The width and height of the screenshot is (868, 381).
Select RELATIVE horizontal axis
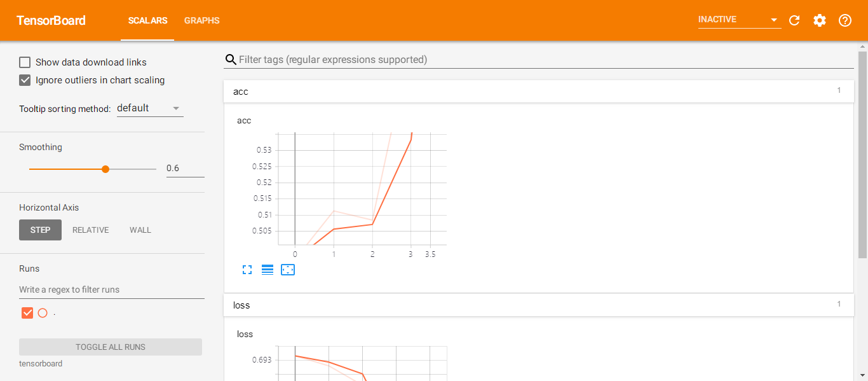pyautogui.click(x=90, y=230)
